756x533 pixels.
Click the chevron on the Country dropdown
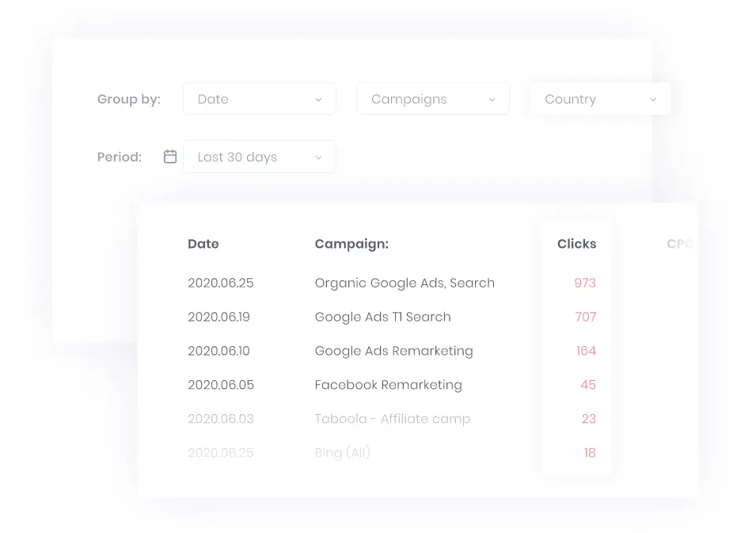653,99
